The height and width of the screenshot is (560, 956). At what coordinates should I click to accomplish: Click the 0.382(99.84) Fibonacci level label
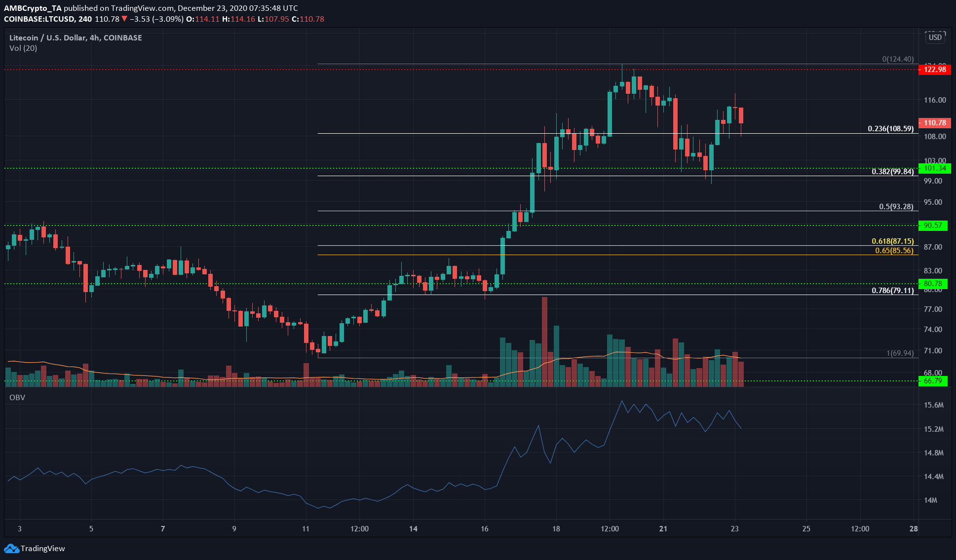tap(892, 172)
